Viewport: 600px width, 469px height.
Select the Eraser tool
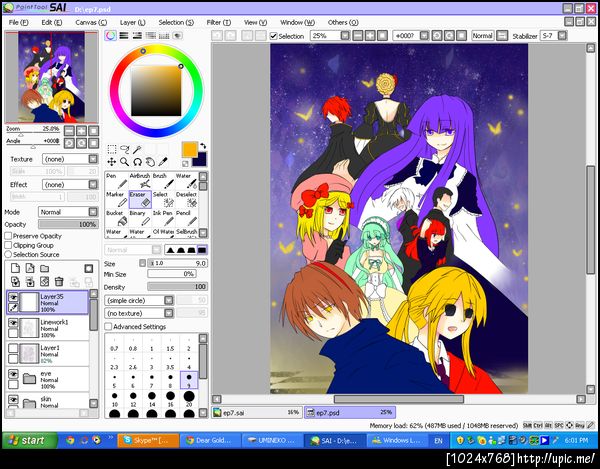(140, 199)
